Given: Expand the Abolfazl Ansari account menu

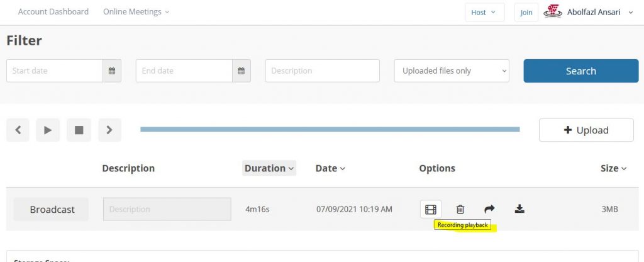Looking at the screenshot, I should (x=589, y=13).
